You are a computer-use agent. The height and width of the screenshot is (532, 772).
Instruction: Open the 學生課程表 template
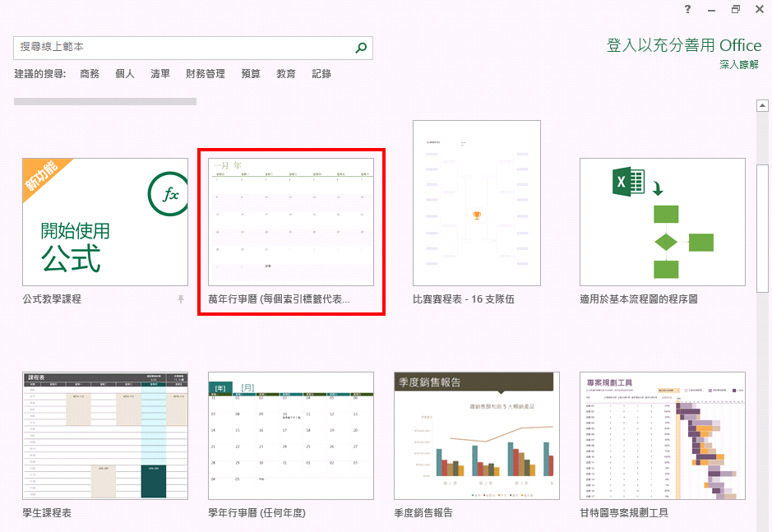(105, 435)
